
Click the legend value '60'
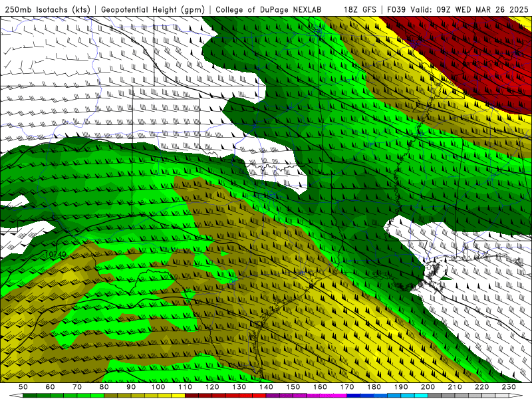[51, 387]
